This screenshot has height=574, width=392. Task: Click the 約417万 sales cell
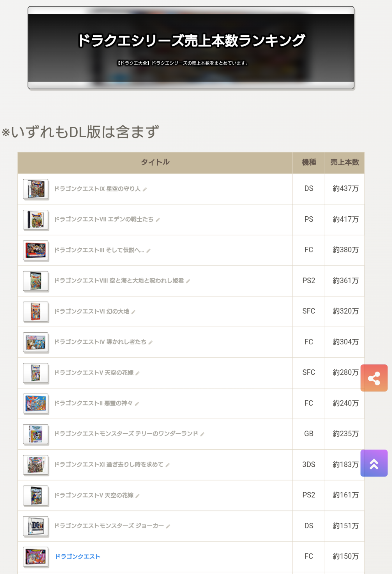(x=345, y=219)
